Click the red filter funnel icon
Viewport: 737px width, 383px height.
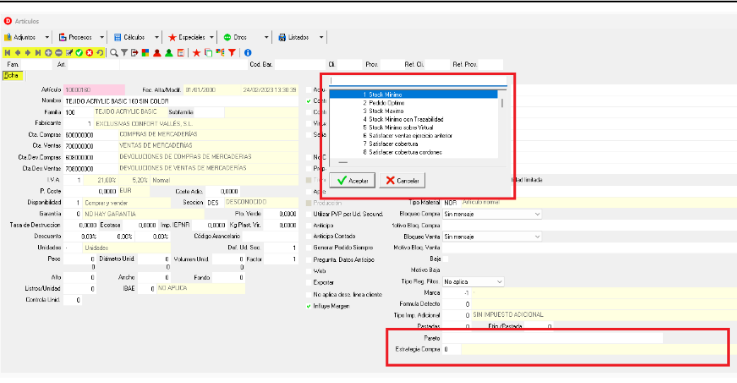(x=232, y=53)
